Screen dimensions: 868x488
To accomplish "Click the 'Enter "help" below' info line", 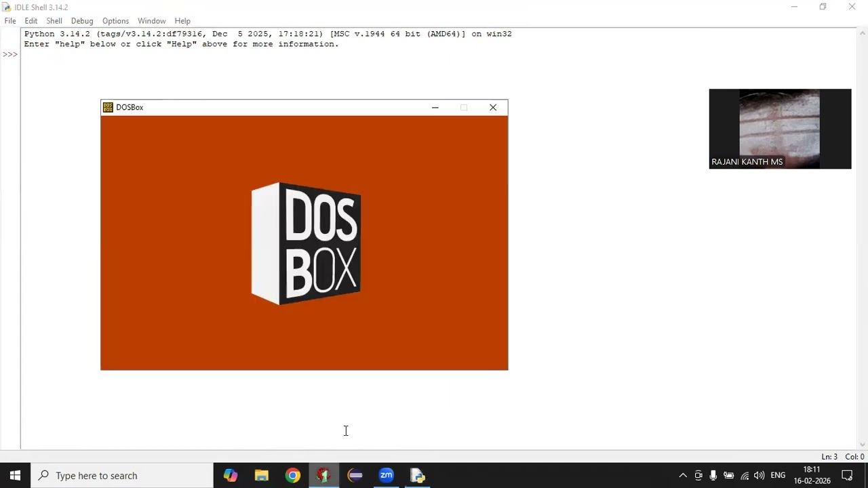I will pos(181,44).
